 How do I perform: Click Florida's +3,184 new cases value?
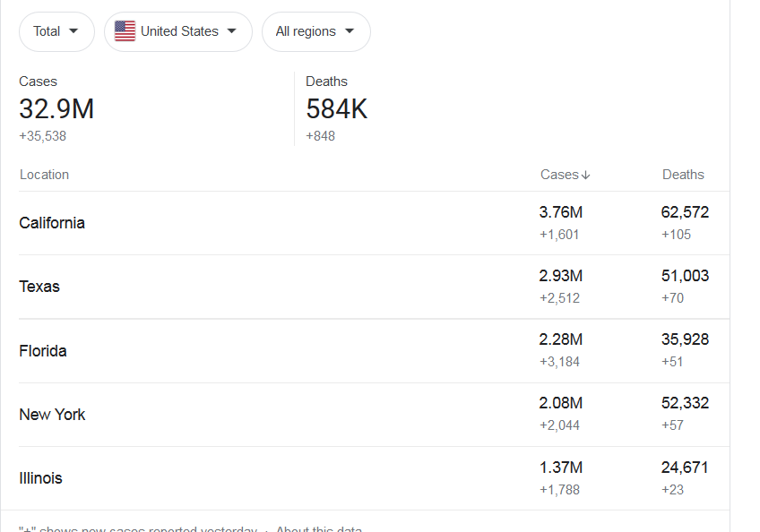559,362
